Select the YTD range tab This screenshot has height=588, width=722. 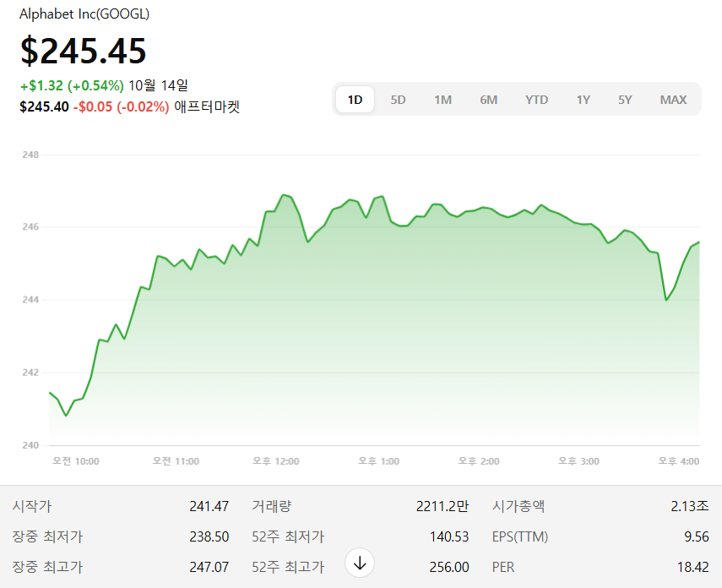[536, 100]
